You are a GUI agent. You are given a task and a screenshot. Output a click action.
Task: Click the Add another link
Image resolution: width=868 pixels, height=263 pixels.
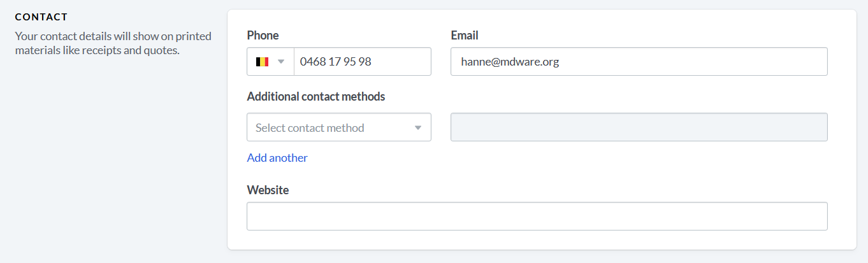277,158
